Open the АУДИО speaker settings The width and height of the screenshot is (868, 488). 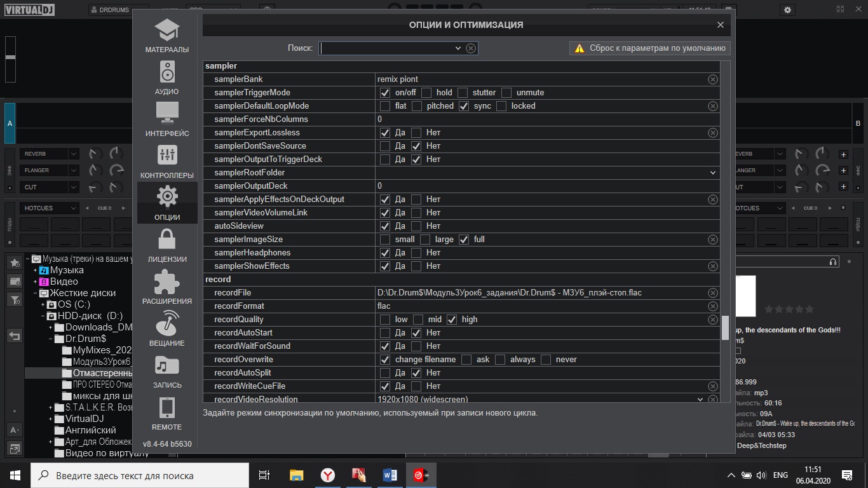pyautogui.click(x=167, y=78)
